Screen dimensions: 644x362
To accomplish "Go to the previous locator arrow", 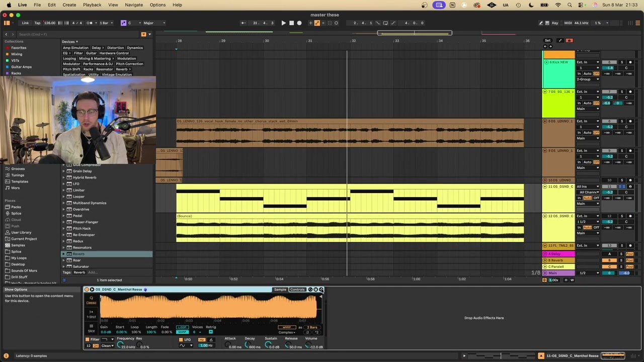I will [545, 46].
